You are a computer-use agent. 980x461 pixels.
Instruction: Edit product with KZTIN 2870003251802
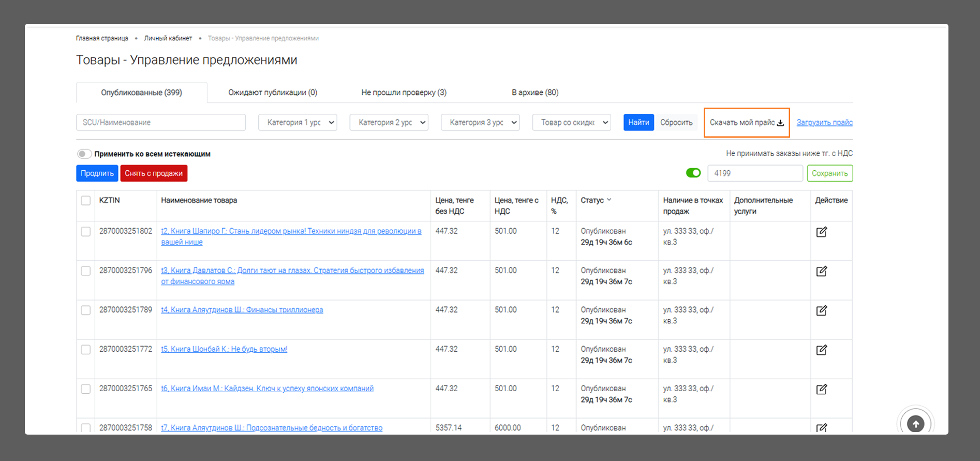tap(821, 232)
